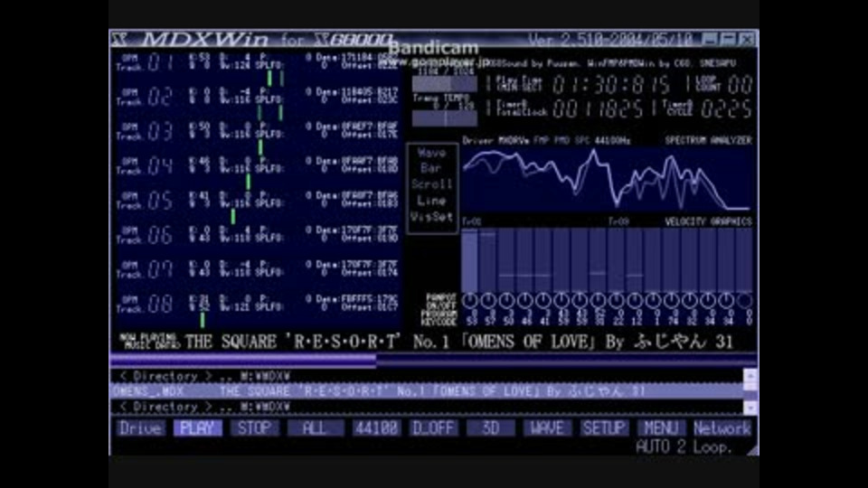Select Bar visualization mode
868x488 pixels.
[x=431, y=168]
